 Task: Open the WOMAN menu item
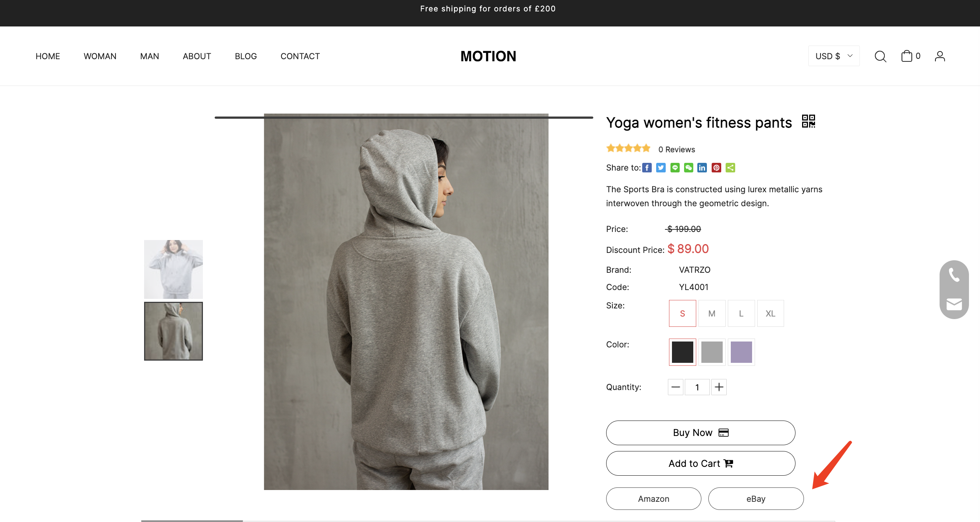[100, 56]
